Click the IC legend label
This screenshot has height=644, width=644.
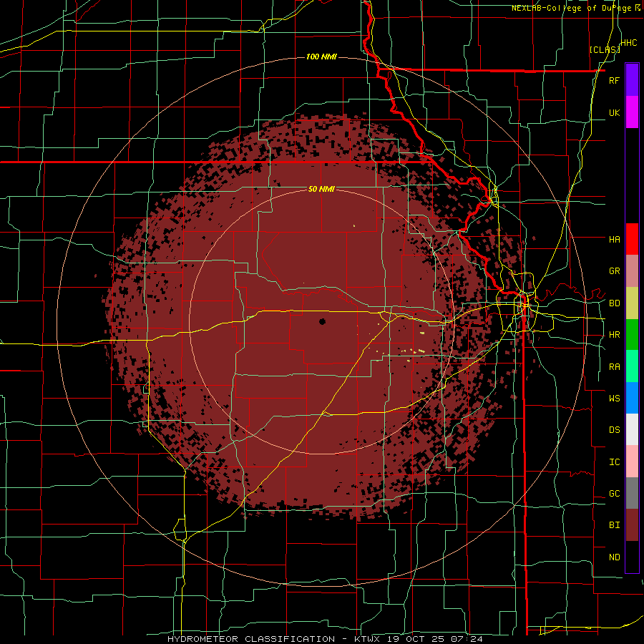(614, 462)
